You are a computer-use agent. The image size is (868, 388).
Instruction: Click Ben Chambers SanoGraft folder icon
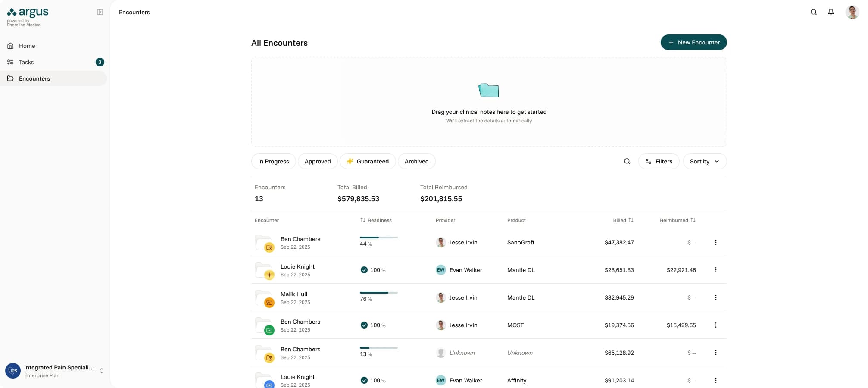[264, 243]
